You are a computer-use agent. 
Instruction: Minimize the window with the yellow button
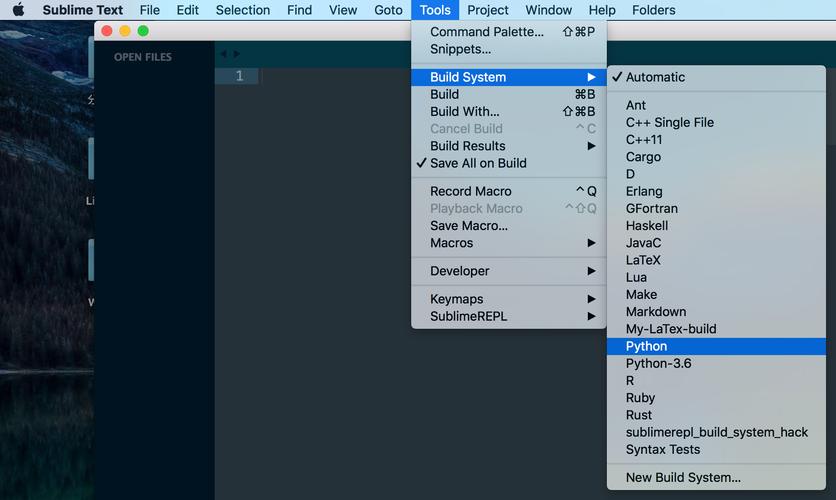coord(125,31)
